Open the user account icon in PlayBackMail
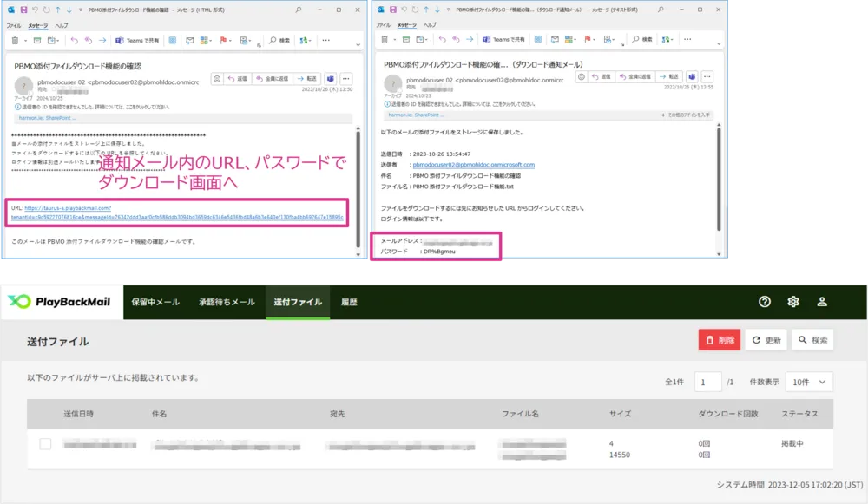This screenshot has height=504, width=868. pyautogui.click(x=822, y=302)
